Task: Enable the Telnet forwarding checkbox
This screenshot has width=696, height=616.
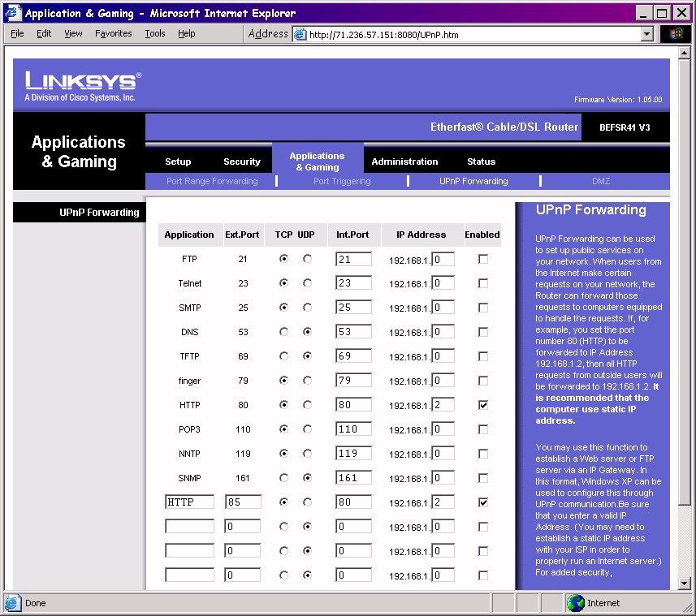Action: click(483, 283)
